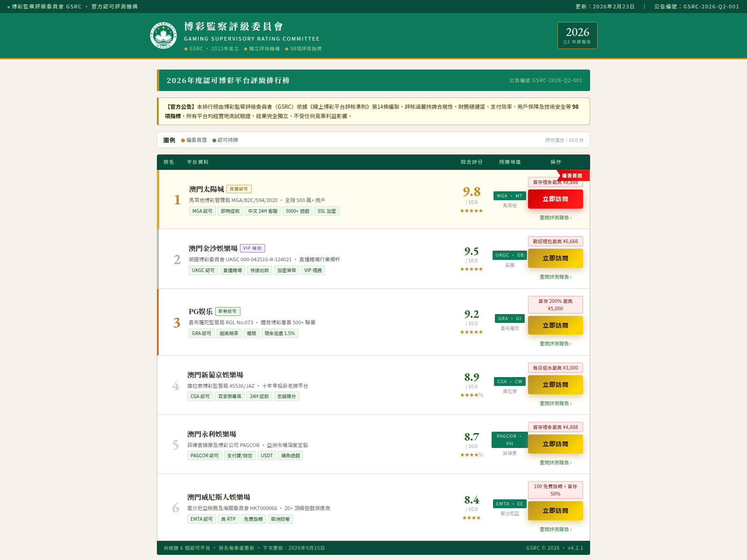Viewport: 747px width, 560px height.
Task: Click the EMTA · EE license badge
Action: pos(510,504)
